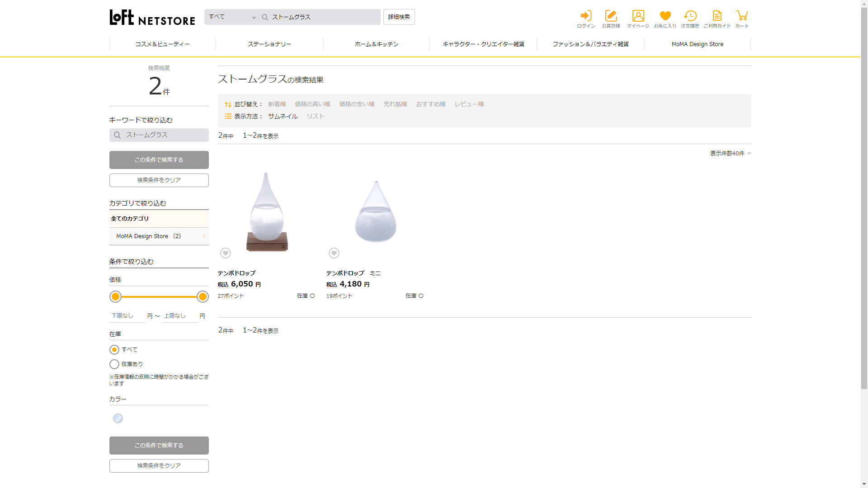Expand the 表示件数40件 dropdown
Viewport: 868px width, 488px height.
tap(730, 154)
